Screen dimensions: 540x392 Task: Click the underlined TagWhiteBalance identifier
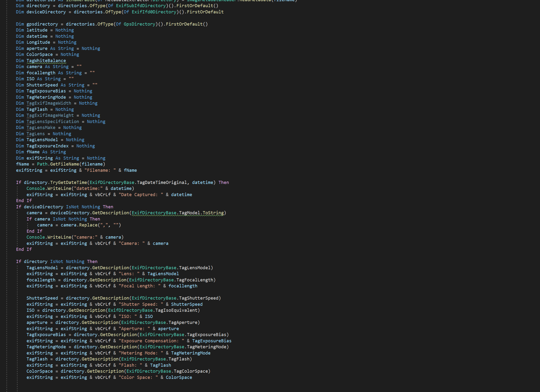(46, 60)
